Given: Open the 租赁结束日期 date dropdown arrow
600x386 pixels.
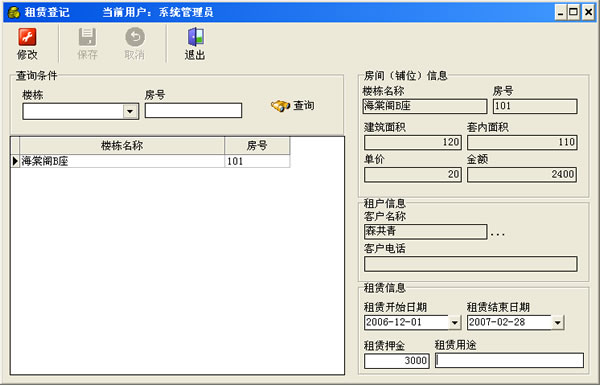Looking at the screenshot, I should pos(558,323).
